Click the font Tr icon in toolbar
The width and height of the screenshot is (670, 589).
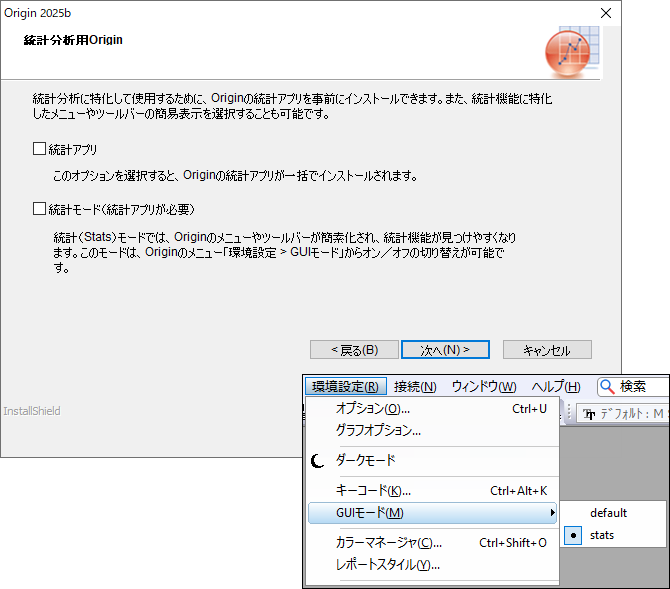coord(589,414)
